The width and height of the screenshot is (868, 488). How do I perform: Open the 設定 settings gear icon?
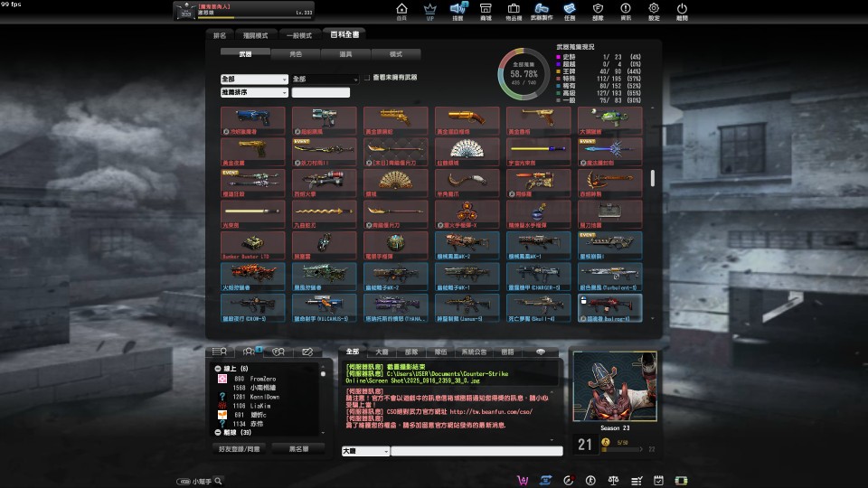(654, 11)
